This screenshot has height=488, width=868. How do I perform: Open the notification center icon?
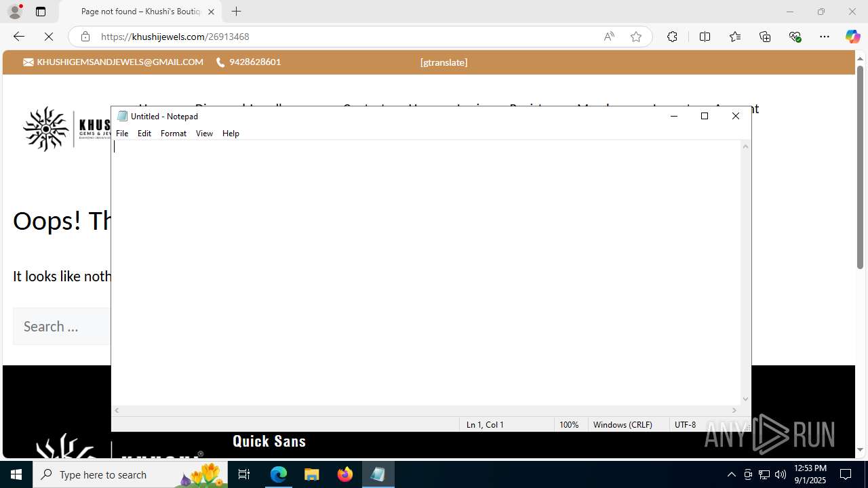(x=846, y=474)
